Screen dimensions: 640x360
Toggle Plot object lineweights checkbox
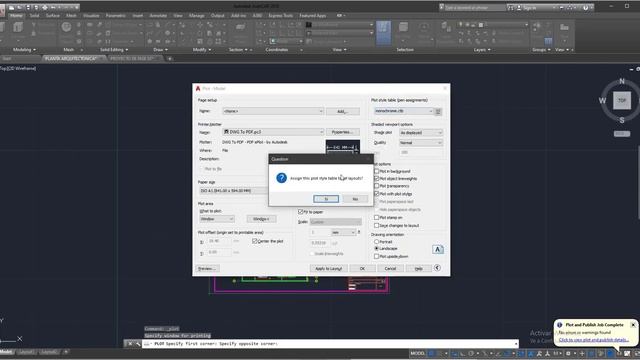pyautogui.click(x=377, y=179)
